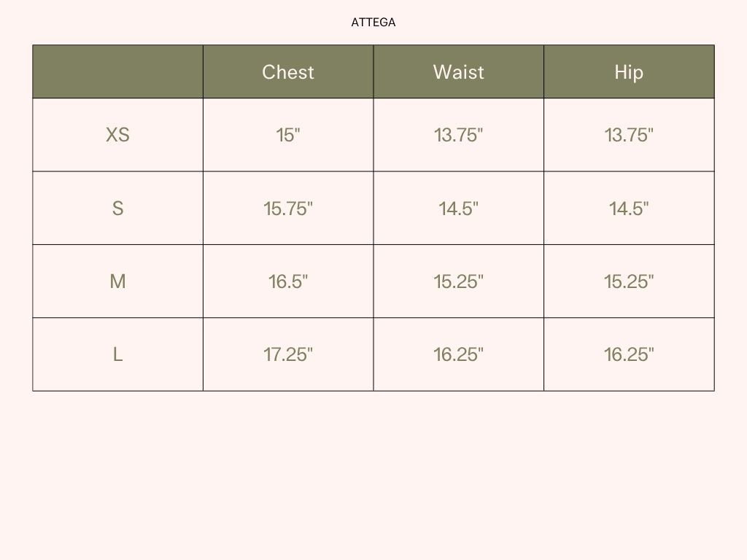Select the M size row label
The image size is (747, 560).
click(117, 281)
